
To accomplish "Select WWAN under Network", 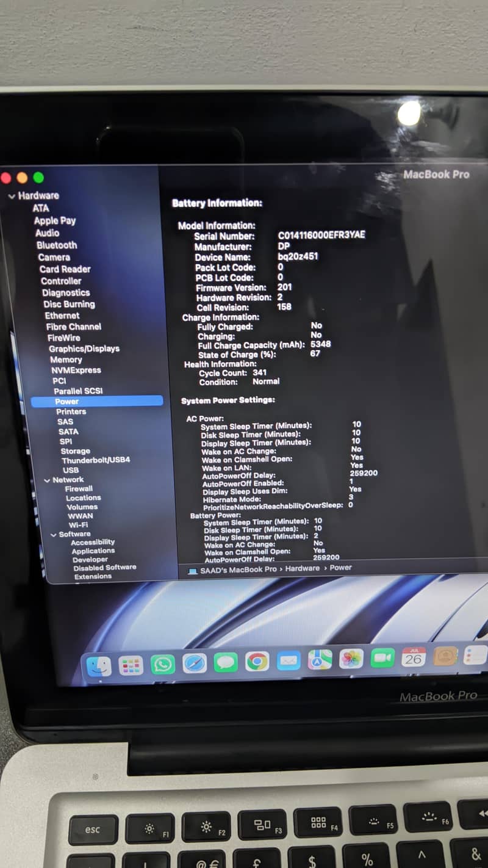I will click(x=81, y=516).
